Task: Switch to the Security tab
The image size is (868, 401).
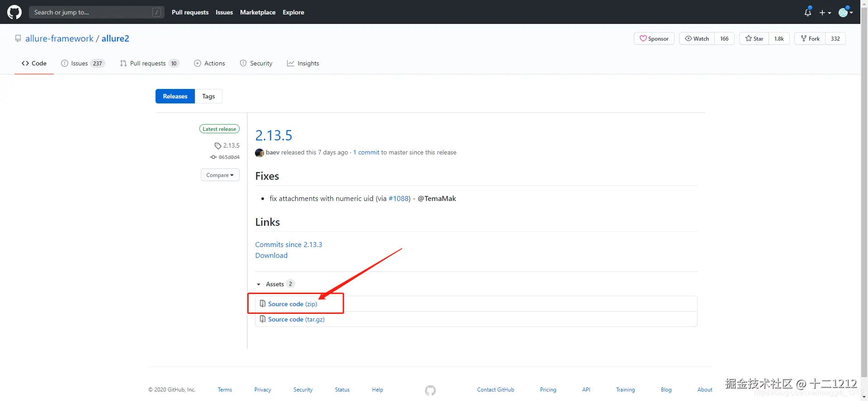Action: [256, 63]
